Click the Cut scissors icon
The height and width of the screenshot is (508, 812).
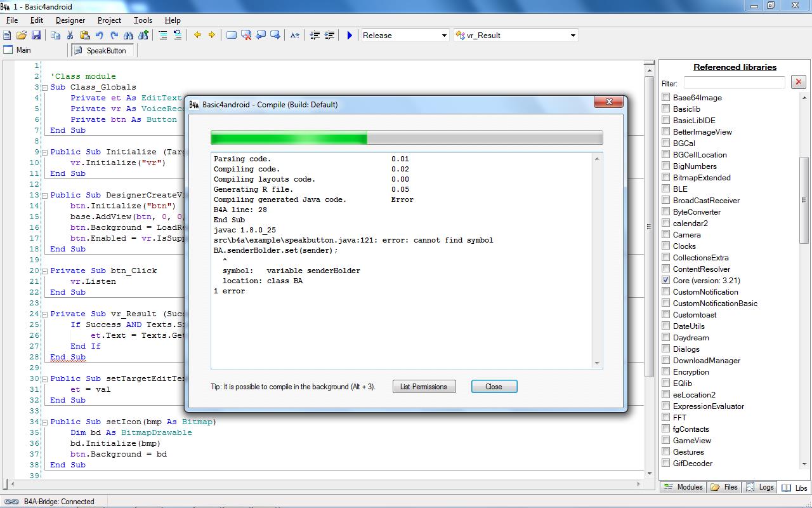[x=70, y=36]
